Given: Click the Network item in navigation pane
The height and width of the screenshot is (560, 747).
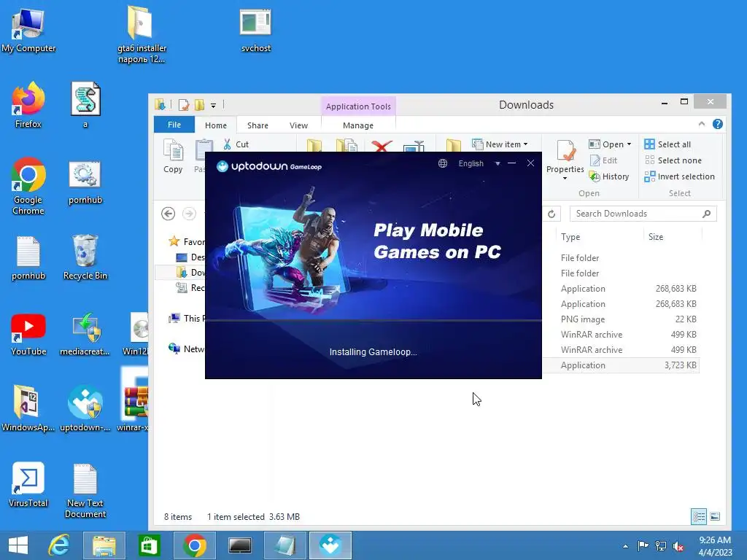Looking at the screenshot, I should (x=186, y=349).
